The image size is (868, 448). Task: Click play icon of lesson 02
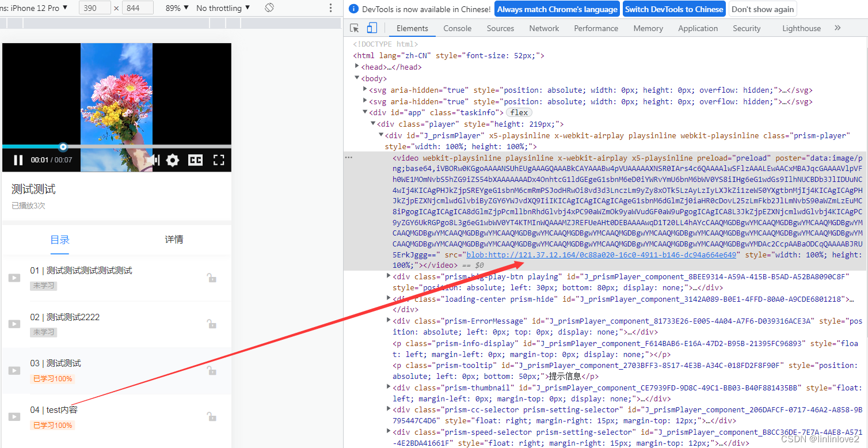pos(14,324)
